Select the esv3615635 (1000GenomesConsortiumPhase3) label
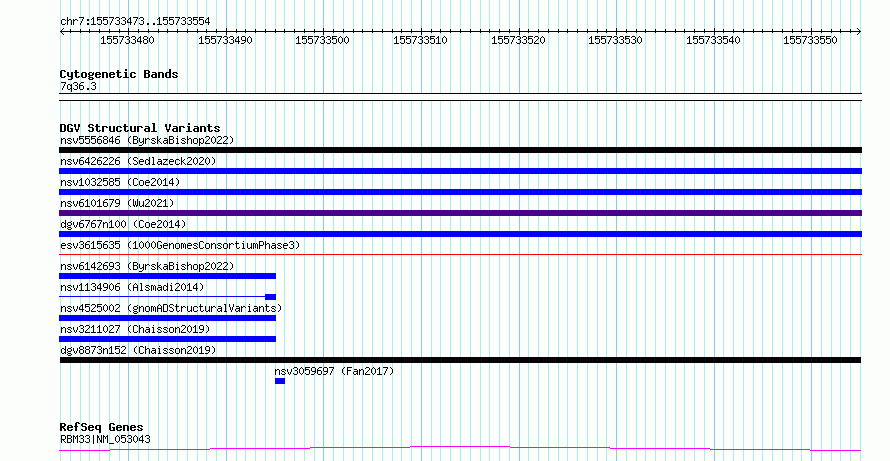This screenshot has width=890, height=461. pyautogui.click(x=180, y=245)
